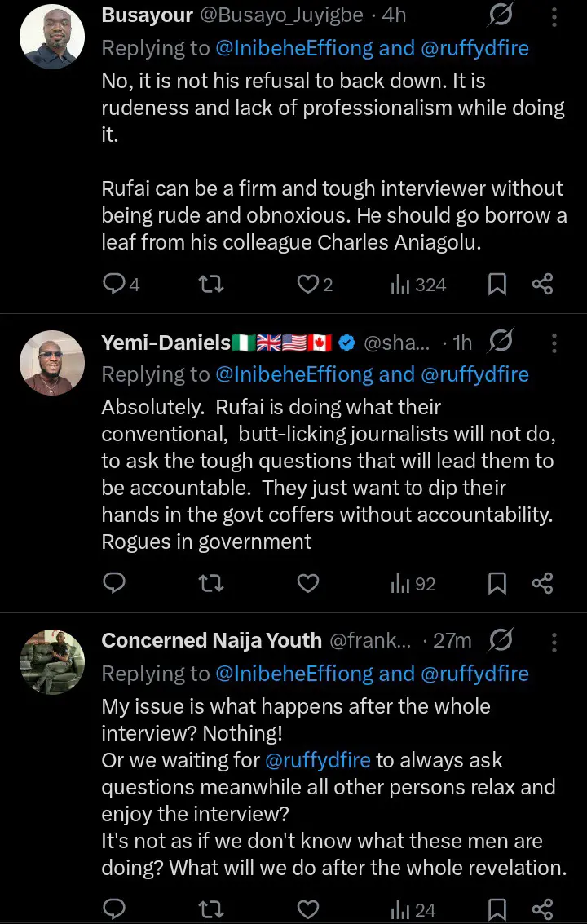This screenshot has height=924, width=587.
Task: Retweet Busayour's tweet
Action: click(211, 284)
